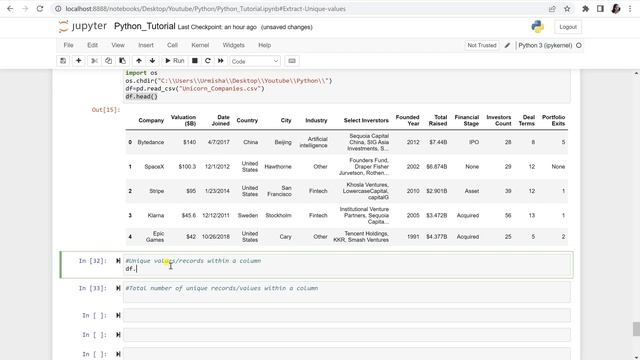Interrupt the kernel with stop icon
The image size is (640, 360).
coord(195,61)
